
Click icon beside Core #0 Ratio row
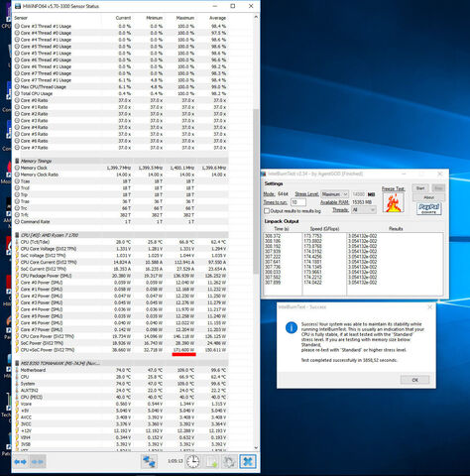pyautogui.click(x=17, y=100)
